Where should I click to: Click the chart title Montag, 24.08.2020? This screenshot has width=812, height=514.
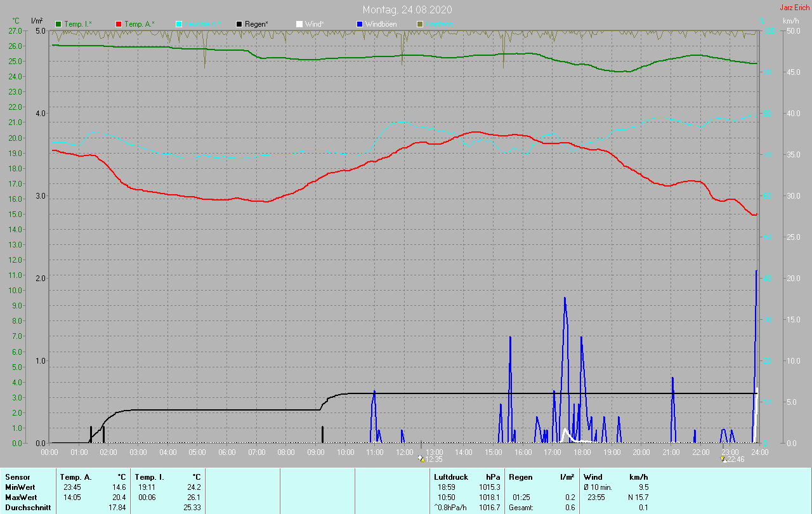[407, 10]
